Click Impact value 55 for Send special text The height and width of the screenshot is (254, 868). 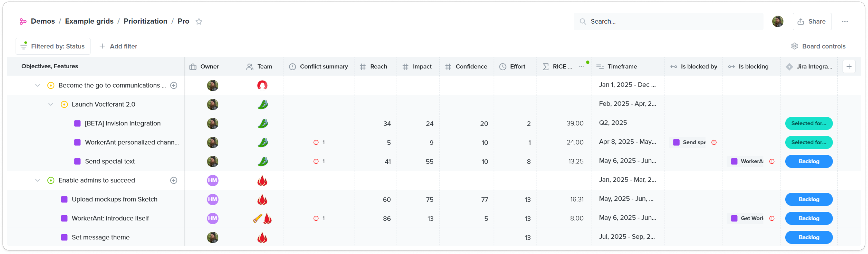(429, 161)
